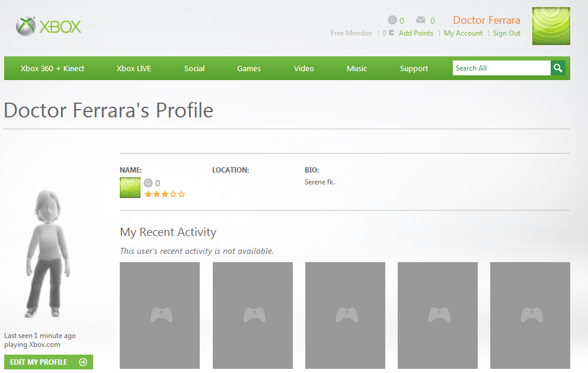The width and height of the screenshot is (588, 373).
Task: Click the LOCATION: label
Action: point(231,170)
